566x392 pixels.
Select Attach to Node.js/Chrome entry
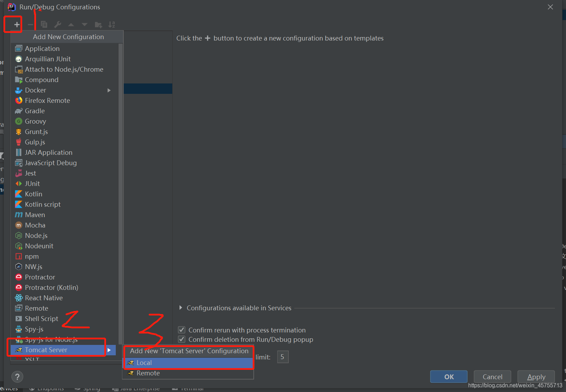coord(64,69)
